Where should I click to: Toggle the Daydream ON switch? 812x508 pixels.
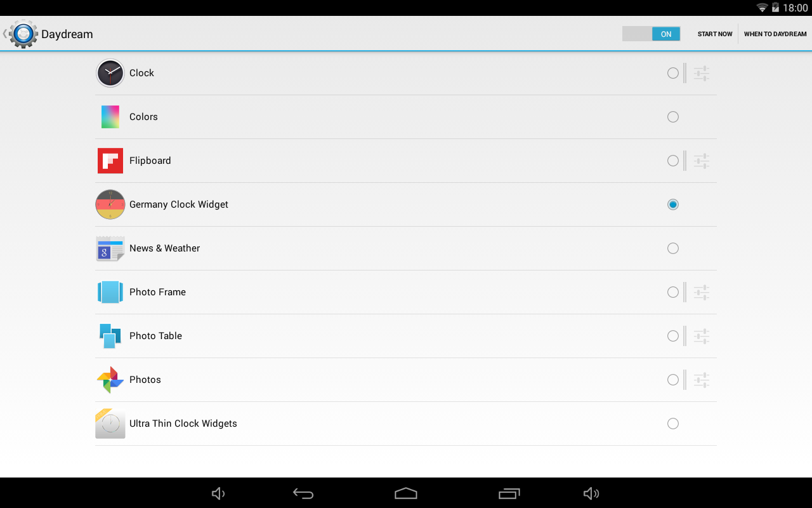point(651,34)
